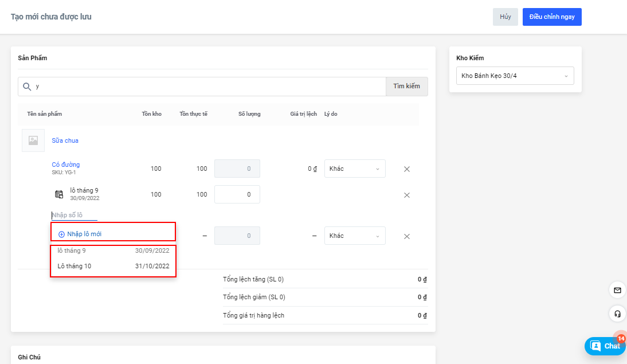Select Nhập lô mới option
This screenshot has width=627, height=364.
[84, 234]
